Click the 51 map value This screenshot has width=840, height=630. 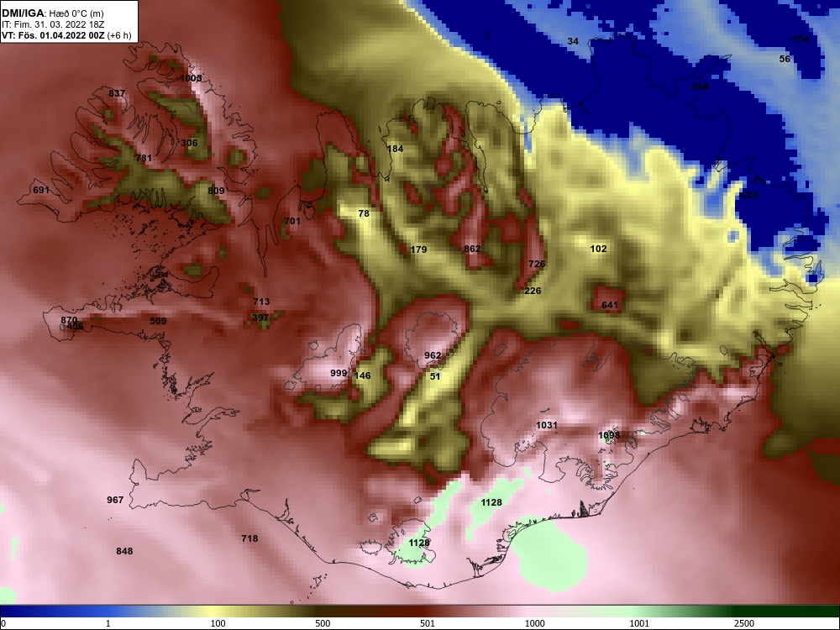(435, 376)
